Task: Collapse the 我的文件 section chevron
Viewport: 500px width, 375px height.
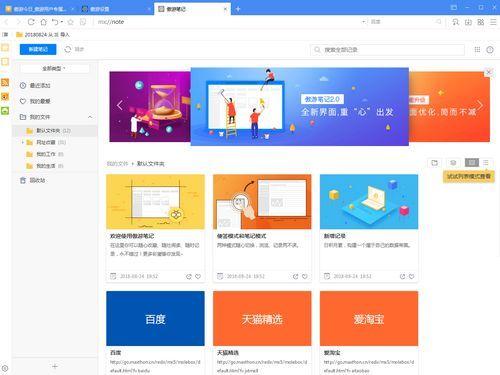Action: click(90, 117)
